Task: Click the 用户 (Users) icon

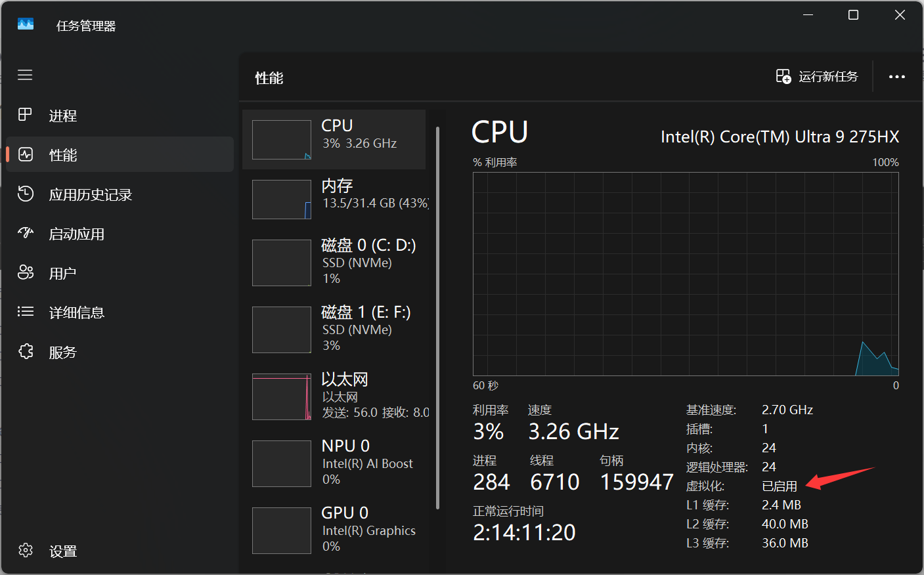Action: pyautogui.click(x=25, y=273)
